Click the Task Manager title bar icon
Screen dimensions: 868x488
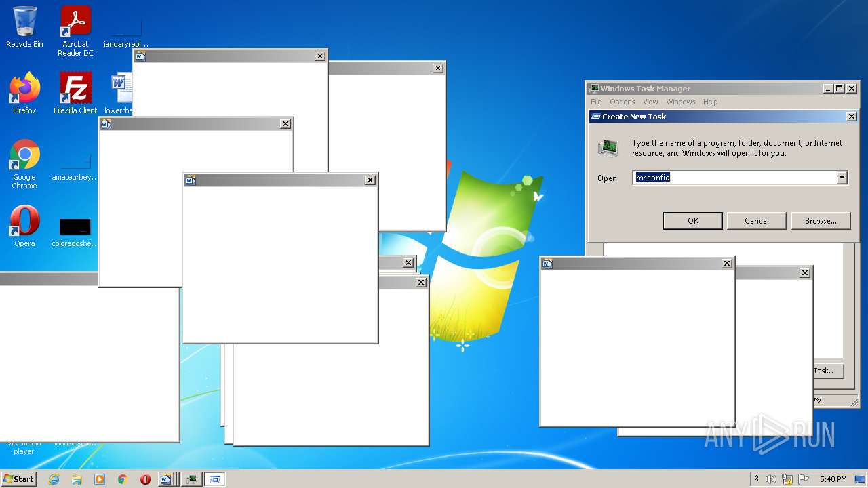pos(594,89)
